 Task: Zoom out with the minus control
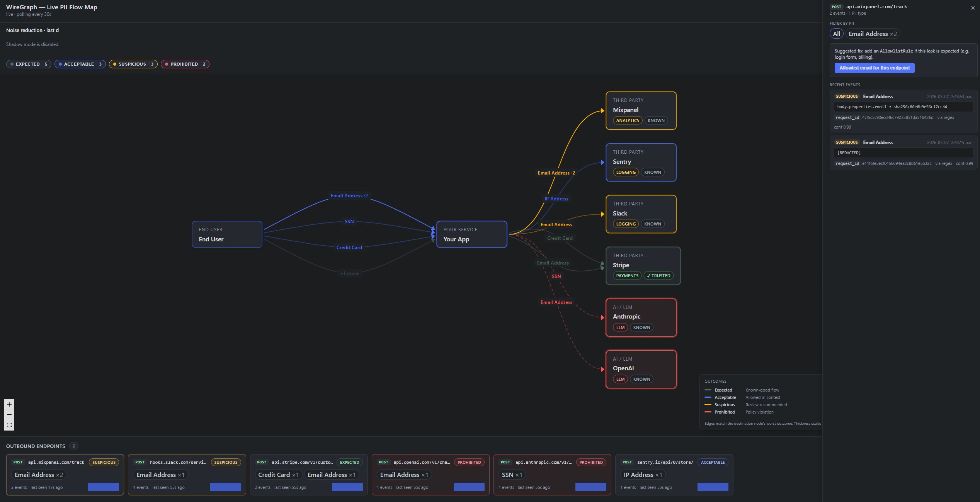[x=9, y=415]
